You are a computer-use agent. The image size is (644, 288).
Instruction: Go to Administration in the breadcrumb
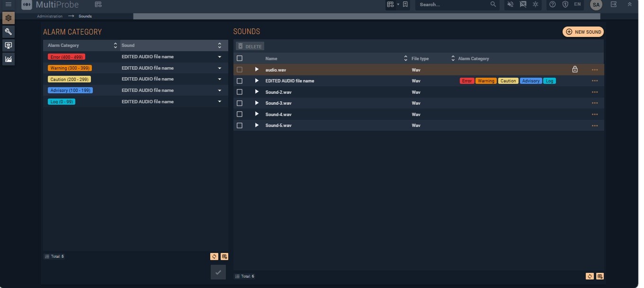50,16
